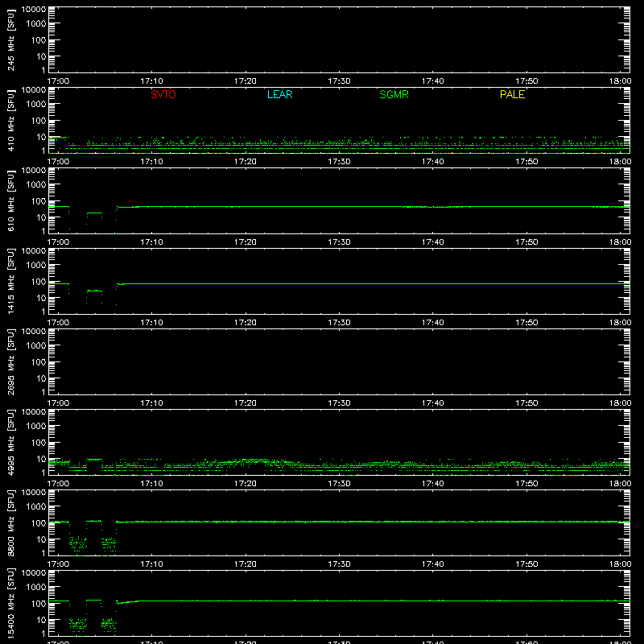
Task: Click the cyan LEAR station label
Action: coord(279,94)
